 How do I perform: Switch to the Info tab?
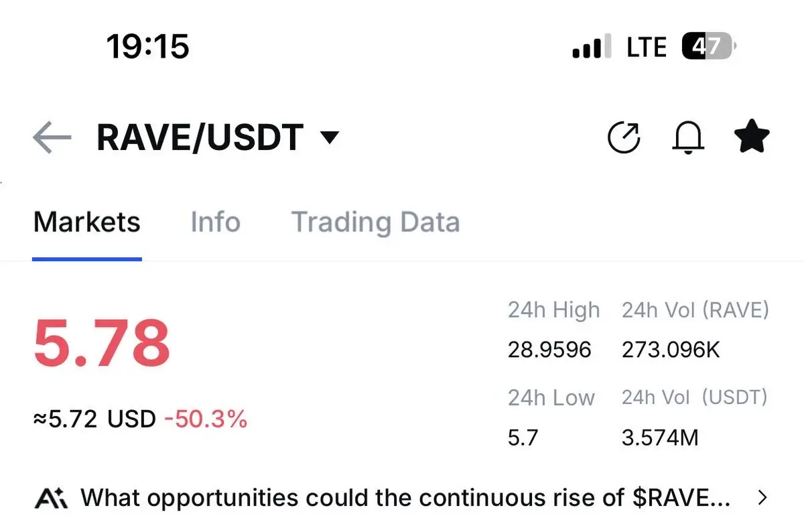click(215, 222)
